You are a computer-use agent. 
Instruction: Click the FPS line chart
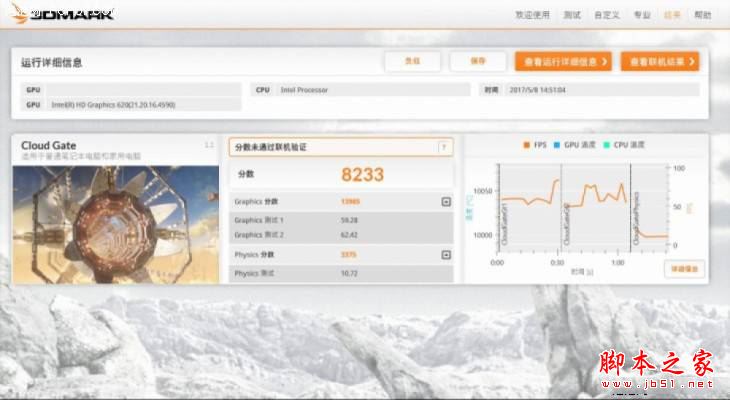coord(583,208)
